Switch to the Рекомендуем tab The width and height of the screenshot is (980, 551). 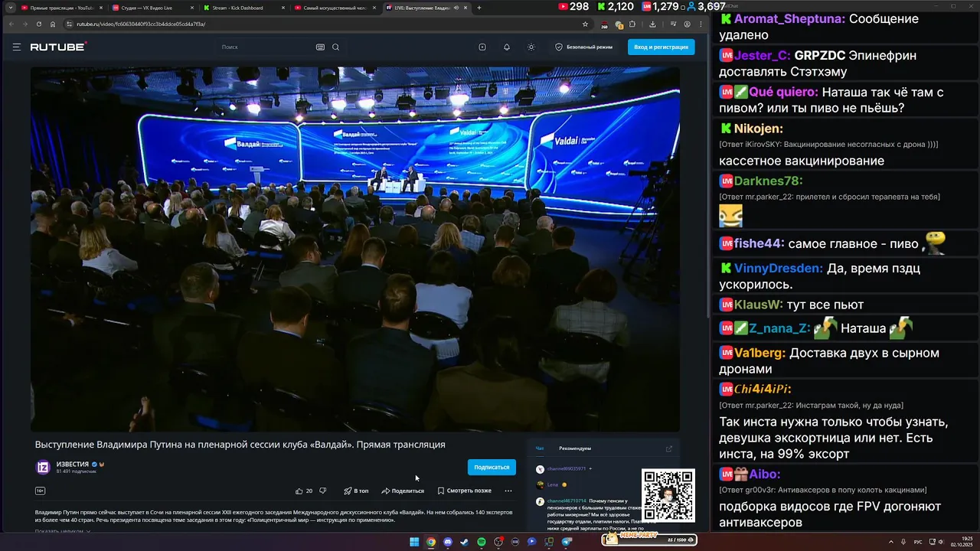click(575, 448)
